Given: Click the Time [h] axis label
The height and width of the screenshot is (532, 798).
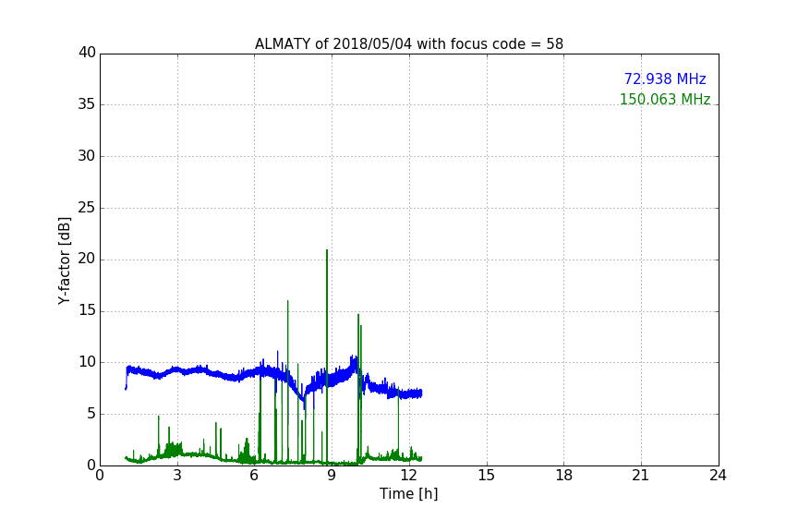Looking at the screenshot, I should [408, 494].
